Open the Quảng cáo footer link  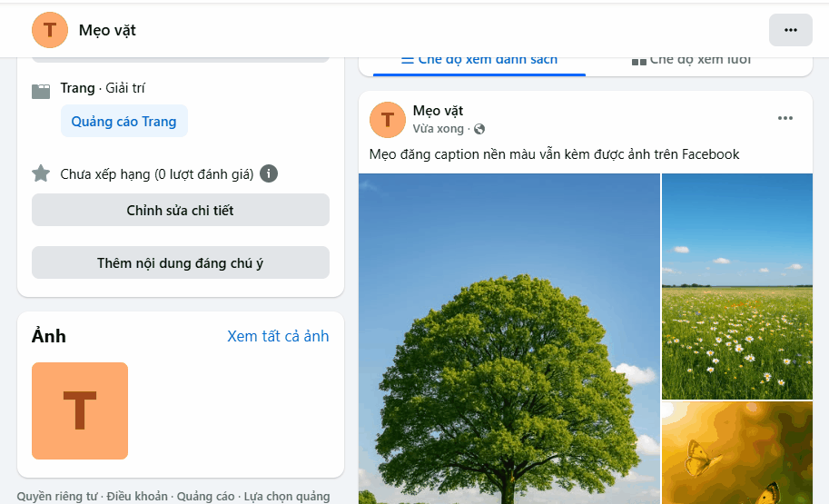coord(206,497)
